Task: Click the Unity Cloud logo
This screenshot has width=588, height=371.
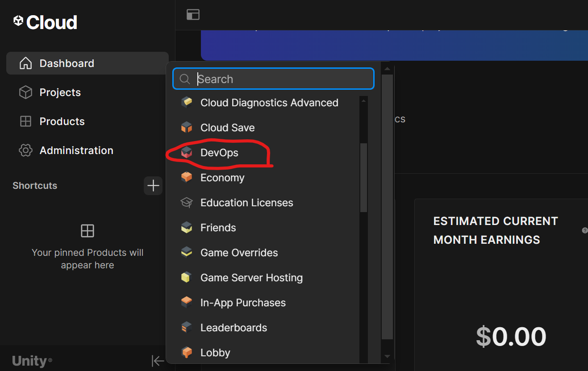Action: pos(45,22)
